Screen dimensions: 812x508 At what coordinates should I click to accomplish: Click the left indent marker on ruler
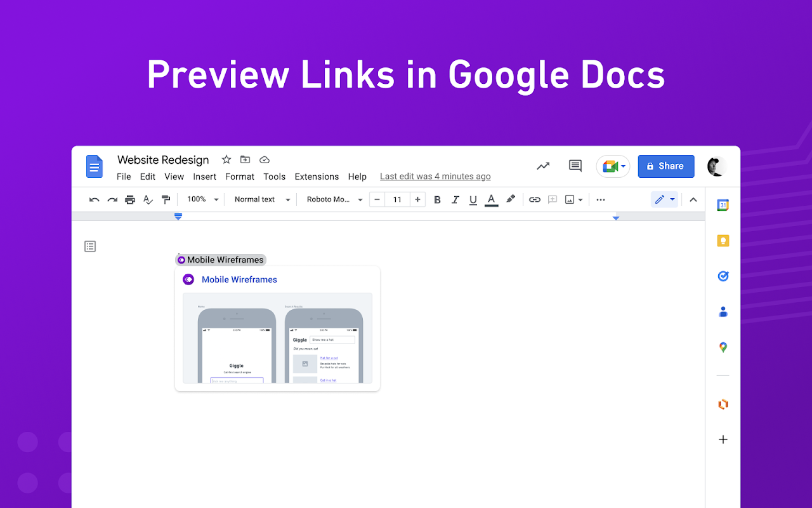[178, 217]
